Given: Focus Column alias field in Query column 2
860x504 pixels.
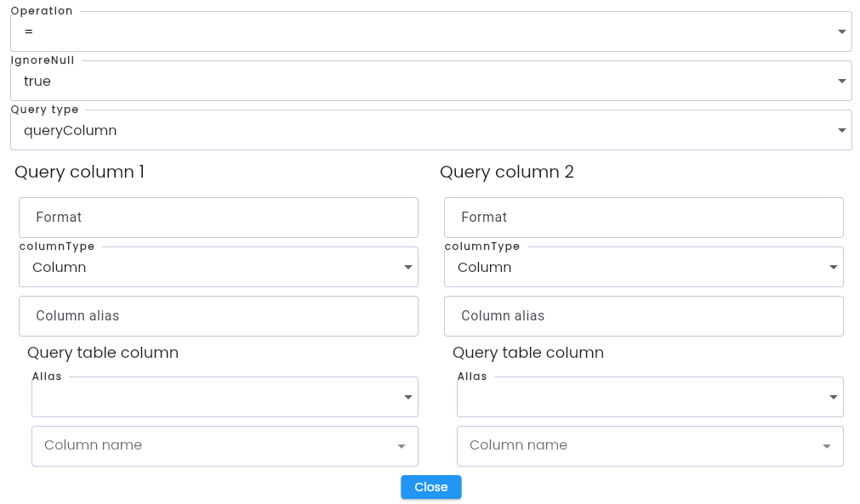Looking at the screenshot, I should [x=643, y=316].
